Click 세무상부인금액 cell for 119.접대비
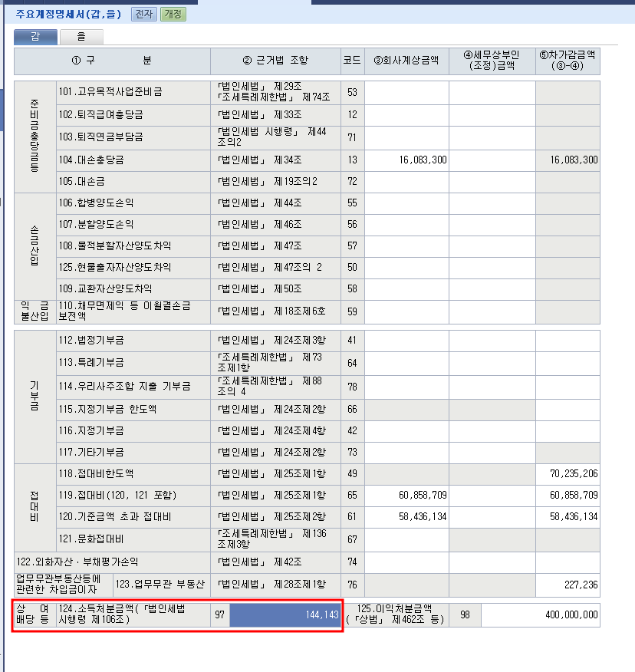This screenshot has height=672, width=635. coord(492,496)
